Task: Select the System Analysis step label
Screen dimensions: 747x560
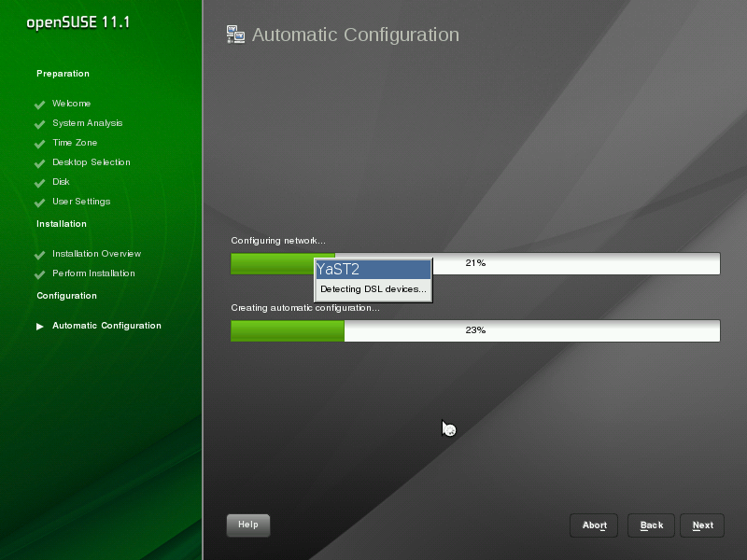Action: click(87, 123)
